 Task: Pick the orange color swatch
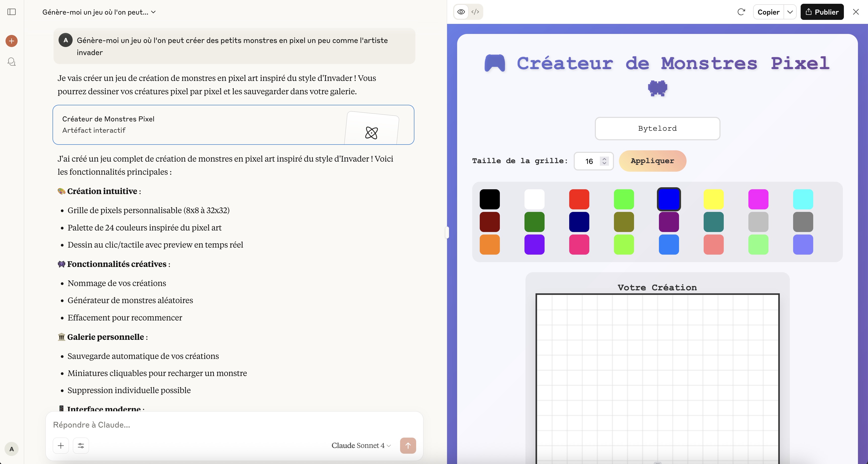(490, 244)
